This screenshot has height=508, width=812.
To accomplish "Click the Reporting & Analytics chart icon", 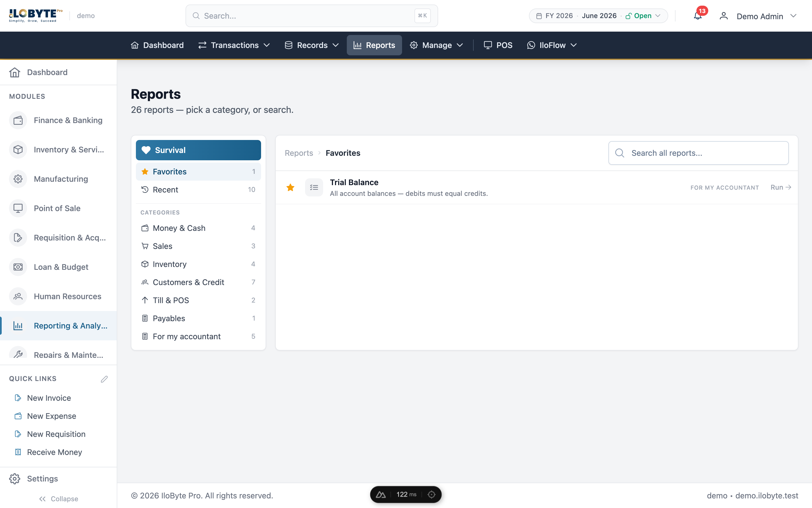I will tap(18, 326).
